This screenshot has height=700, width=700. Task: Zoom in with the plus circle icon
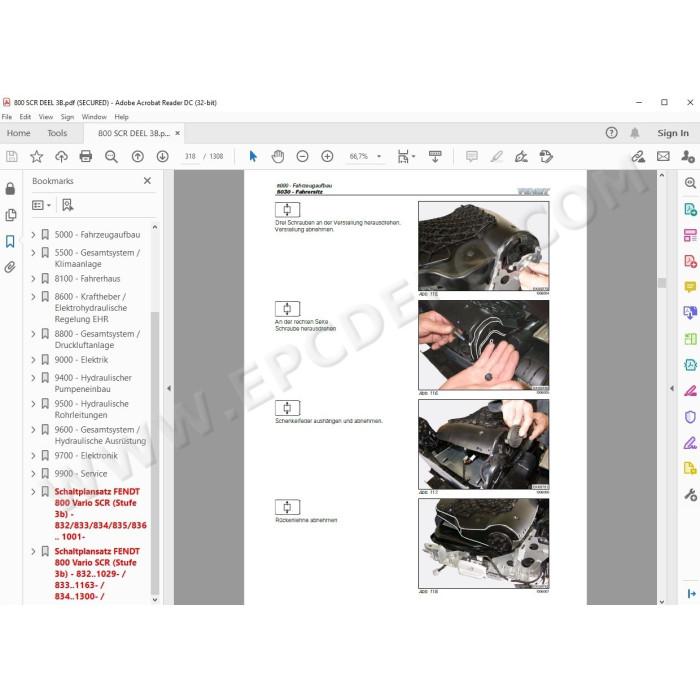[x=327, y=156]
